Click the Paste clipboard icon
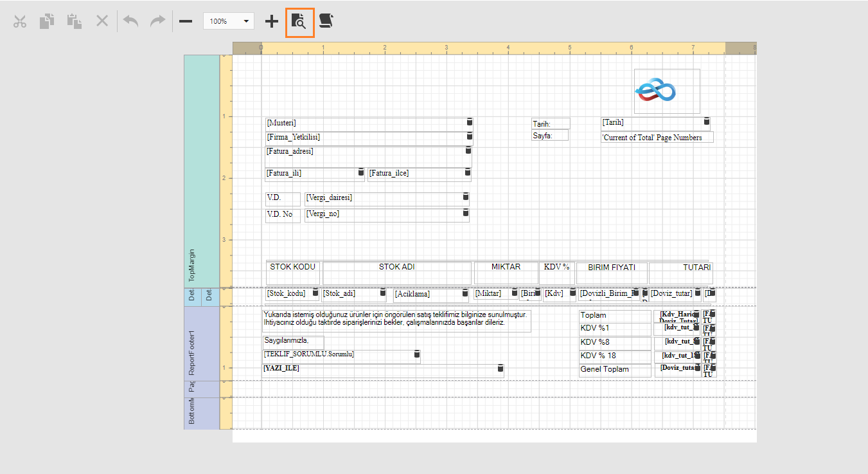Viewport: 868px width, 474px height. click(x=75, y=21)
